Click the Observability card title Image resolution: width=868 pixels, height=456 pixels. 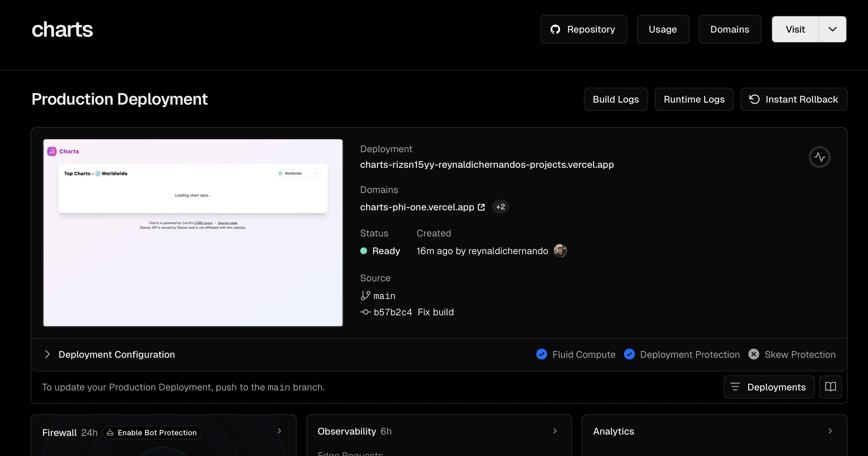point(347,431)
